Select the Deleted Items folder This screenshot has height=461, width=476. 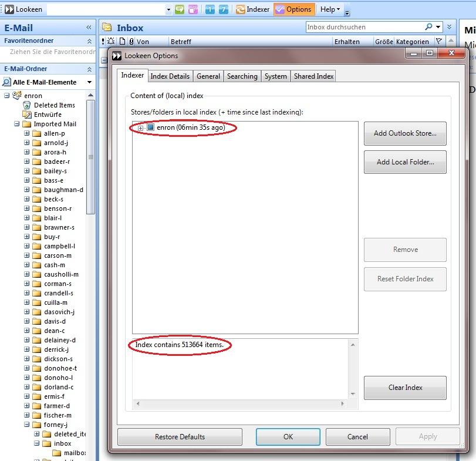54,105
